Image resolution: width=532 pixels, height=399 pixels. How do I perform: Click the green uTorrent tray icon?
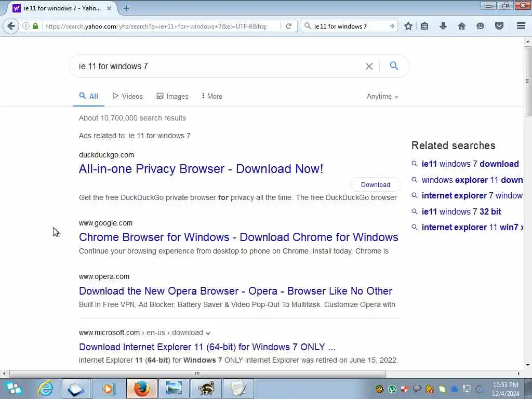click(x=392, y=389)
